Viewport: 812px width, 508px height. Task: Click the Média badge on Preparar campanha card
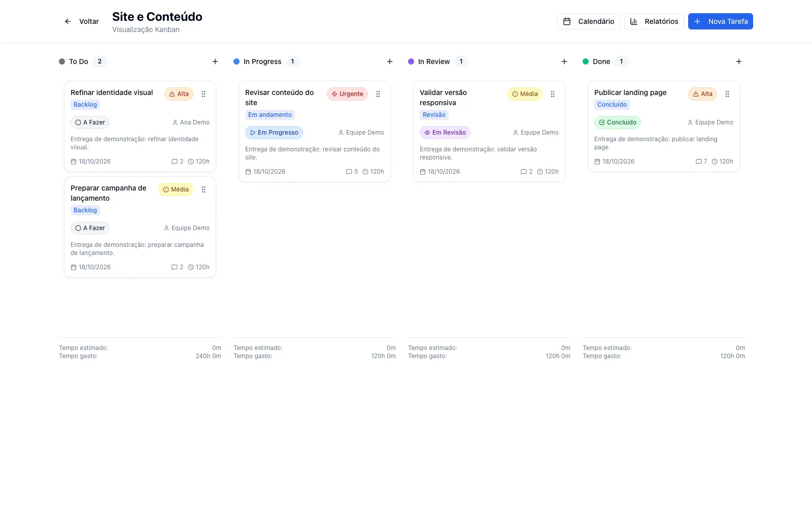(x=176, y=189)
